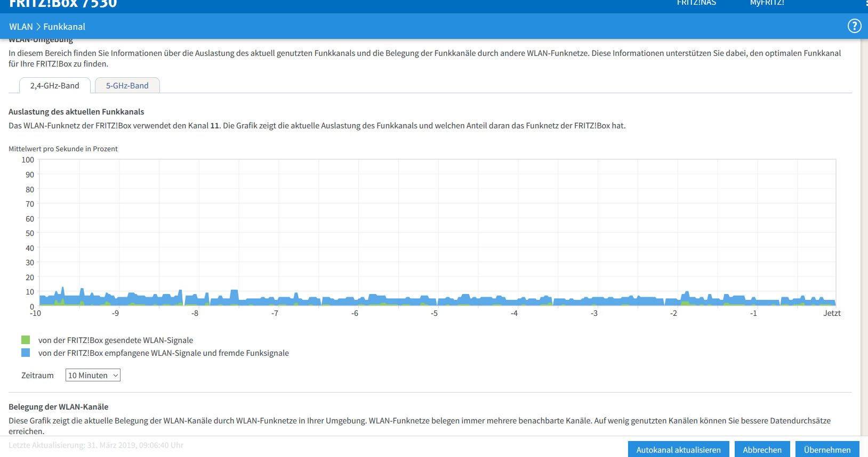Image resolution: width=868 pixels, height=457 pixels.
Task: Click the bold channel number 11
Action: pos(214,126)
